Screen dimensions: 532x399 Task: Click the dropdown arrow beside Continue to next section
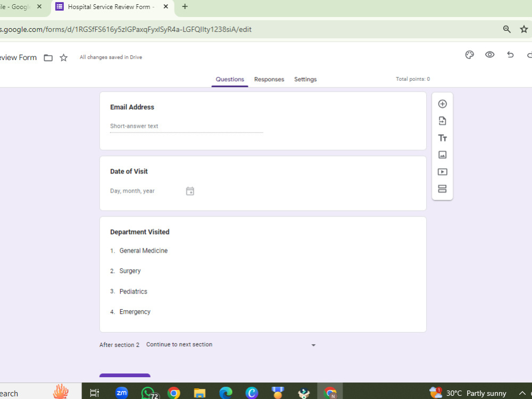(313, 345)
